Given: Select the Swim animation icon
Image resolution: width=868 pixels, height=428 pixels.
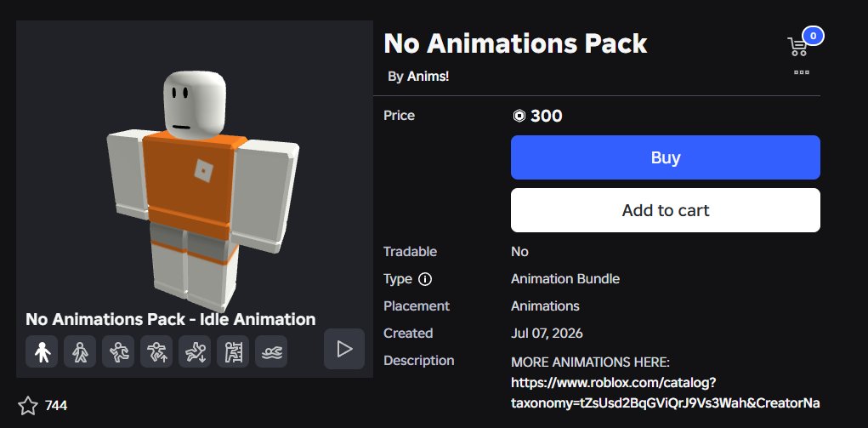Looking at the screenshot, I should 270,351.
